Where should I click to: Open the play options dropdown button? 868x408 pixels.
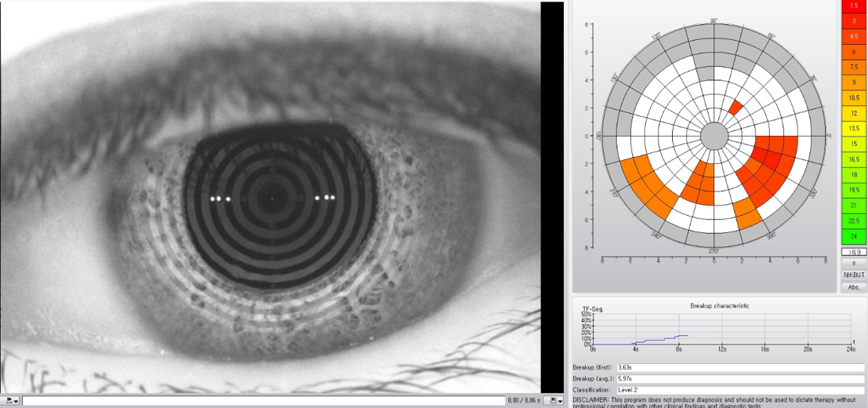coord(10,401)
